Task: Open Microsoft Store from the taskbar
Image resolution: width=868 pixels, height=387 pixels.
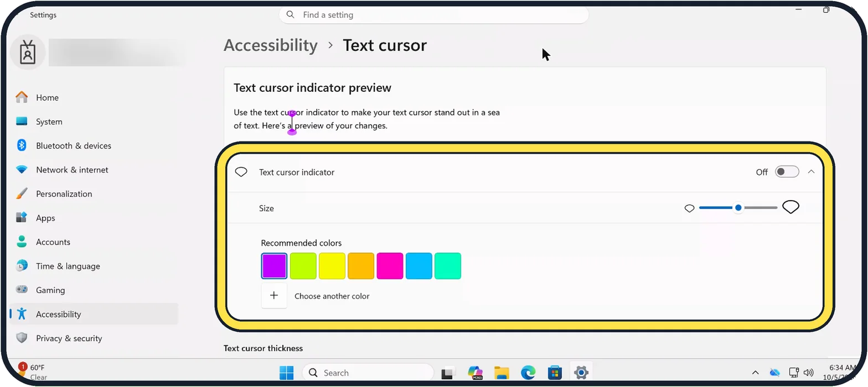Action: click(x=555, y=373)
